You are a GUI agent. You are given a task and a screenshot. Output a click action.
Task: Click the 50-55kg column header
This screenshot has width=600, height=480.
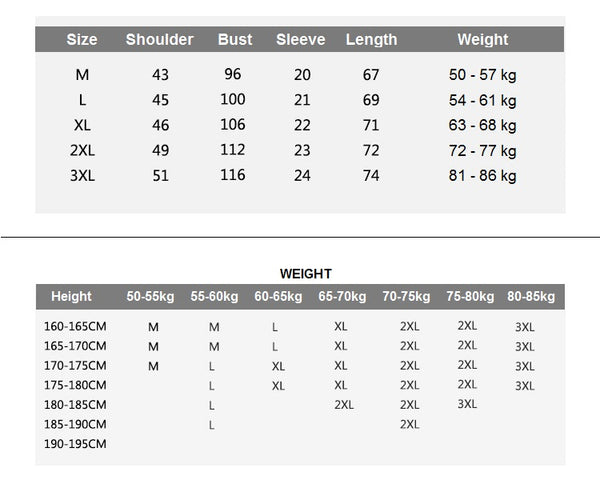[150, 296]
